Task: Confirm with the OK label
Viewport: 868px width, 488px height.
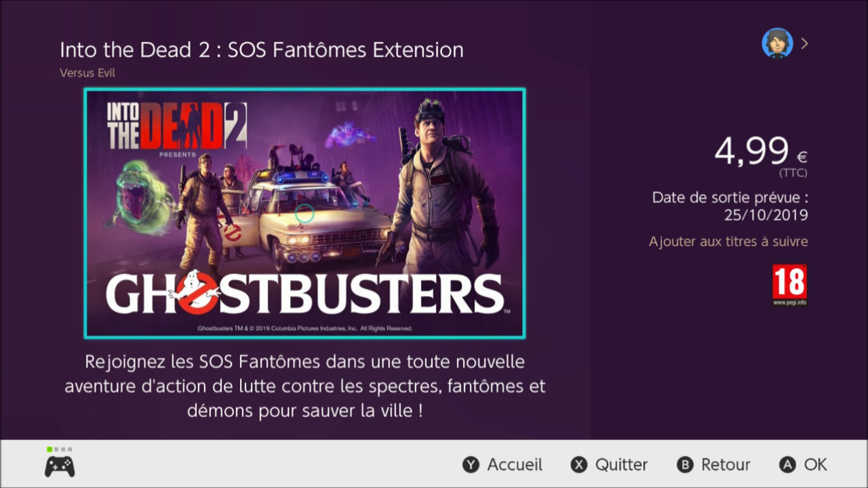Action: tap(815, 464)
